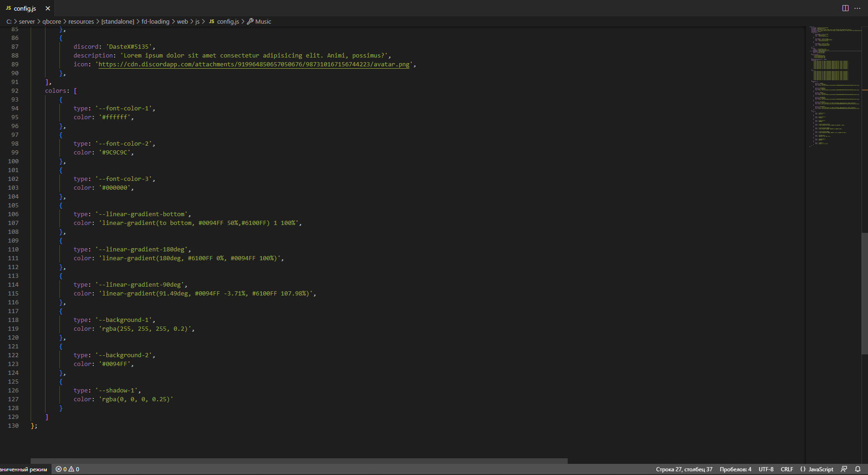Expand the fd-loading breadcrumb folder
868x475 pixels.
pyautogui.click(x=155, y=21)
